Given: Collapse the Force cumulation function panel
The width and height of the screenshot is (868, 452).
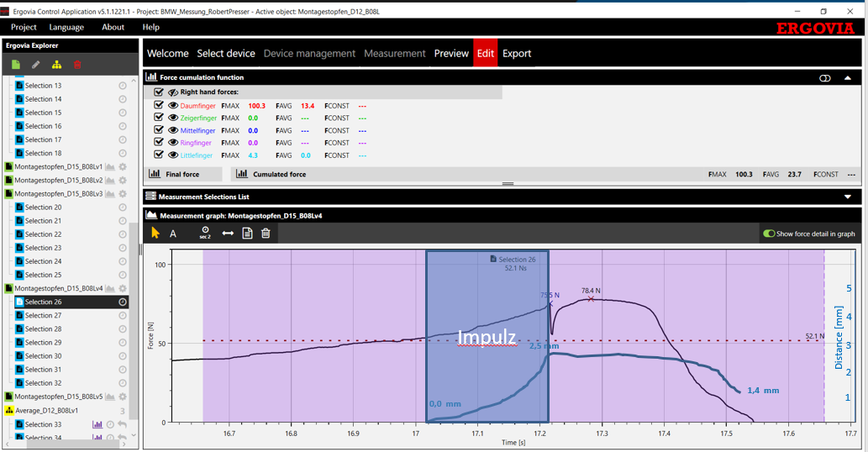Looking at the screenshot, I should [x=847, y=77].
